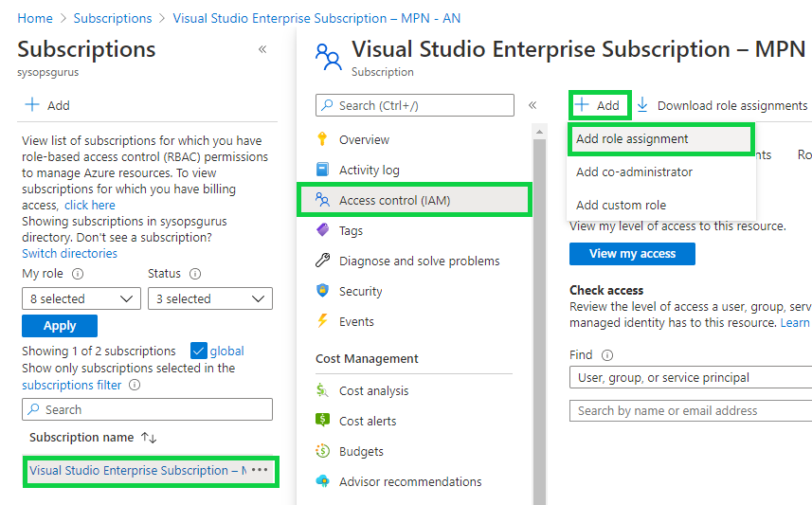Select Add role assignment

(661, 139)
